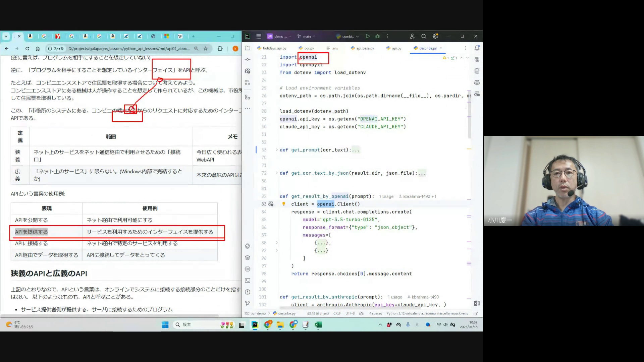644x362 pixels.
Task: Open the Terminal tool window icon
Action: pyautogui.click(x=248, y=281)
